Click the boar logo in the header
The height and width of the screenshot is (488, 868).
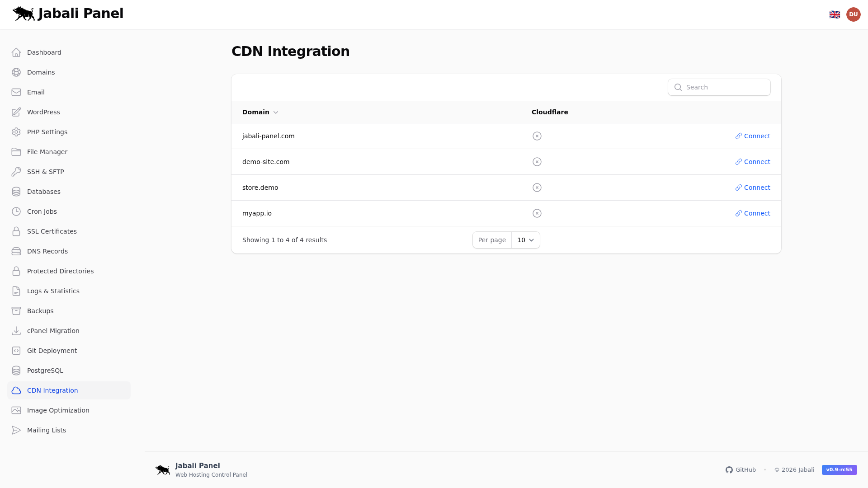click(x=23, y=14)
